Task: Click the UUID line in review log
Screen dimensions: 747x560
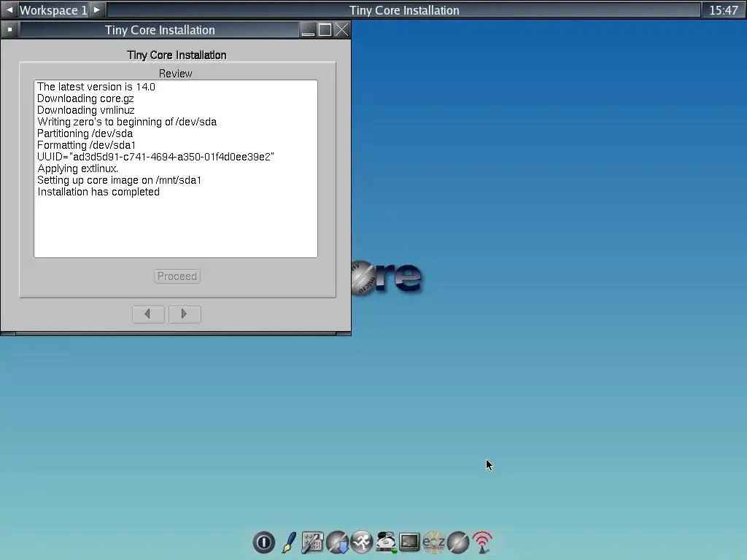Action: coord(156,157)
